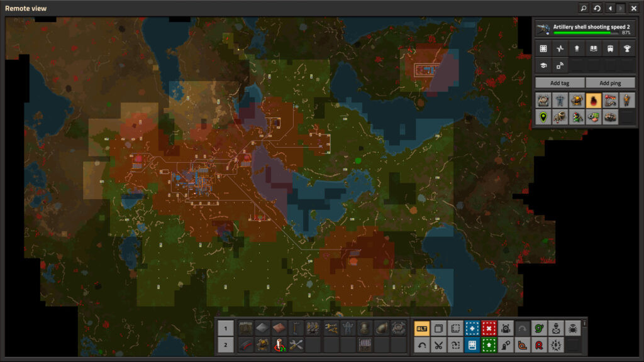Click the undo arrow shortcut
644x362 pixels.
(x=422, y=345)
